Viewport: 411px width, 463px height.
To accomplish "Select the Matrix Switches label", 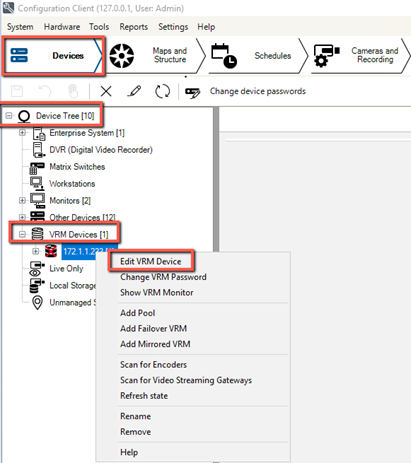I will coord(77,167).
